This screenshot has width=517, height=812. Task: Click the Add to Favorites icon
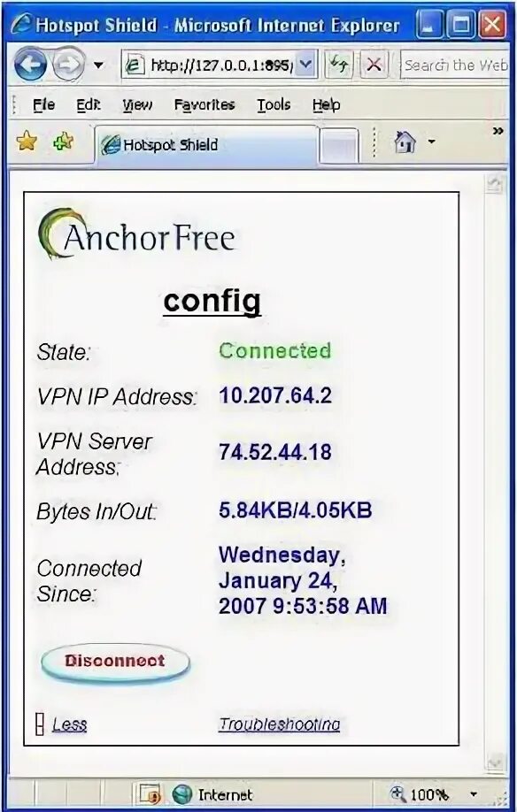click(x=63, y=142)
